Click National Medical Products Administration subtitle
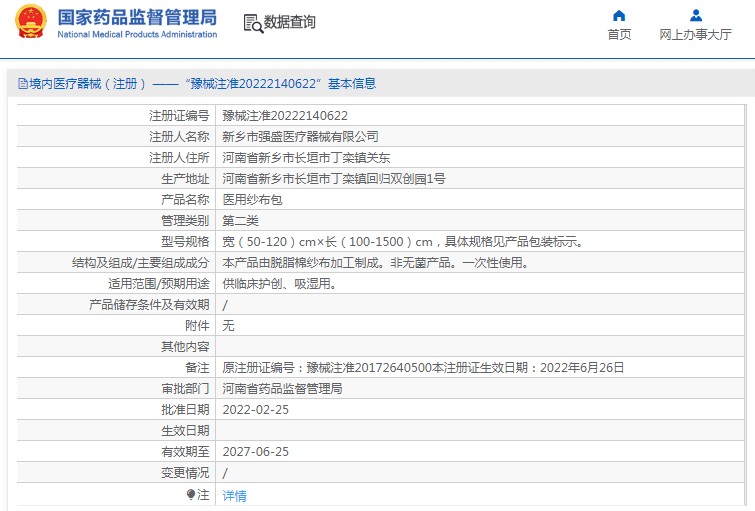Screen dimensions: 755x511 137,34
